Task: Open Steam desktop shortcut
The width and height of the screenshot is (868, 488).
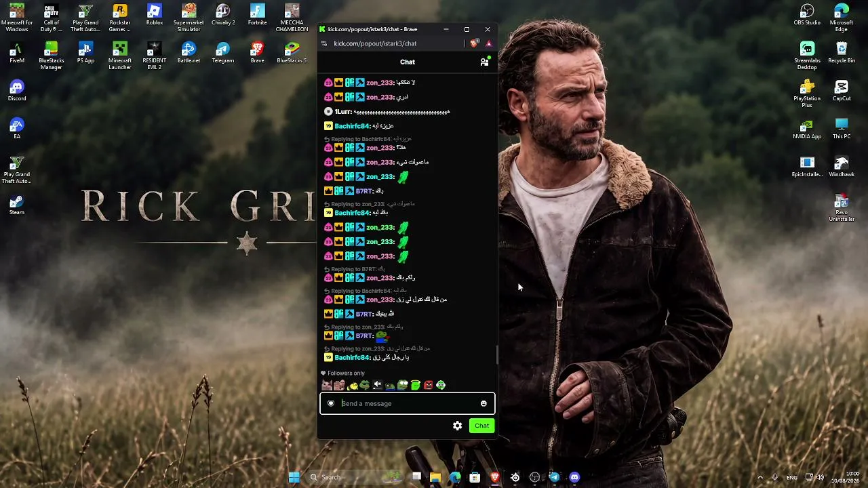Action: (x=17, y=205)
